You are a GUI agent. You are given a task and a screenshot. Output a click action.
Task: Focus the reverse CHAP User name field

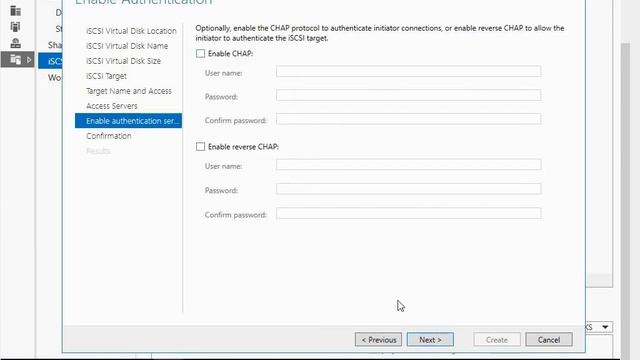(409, 164)
